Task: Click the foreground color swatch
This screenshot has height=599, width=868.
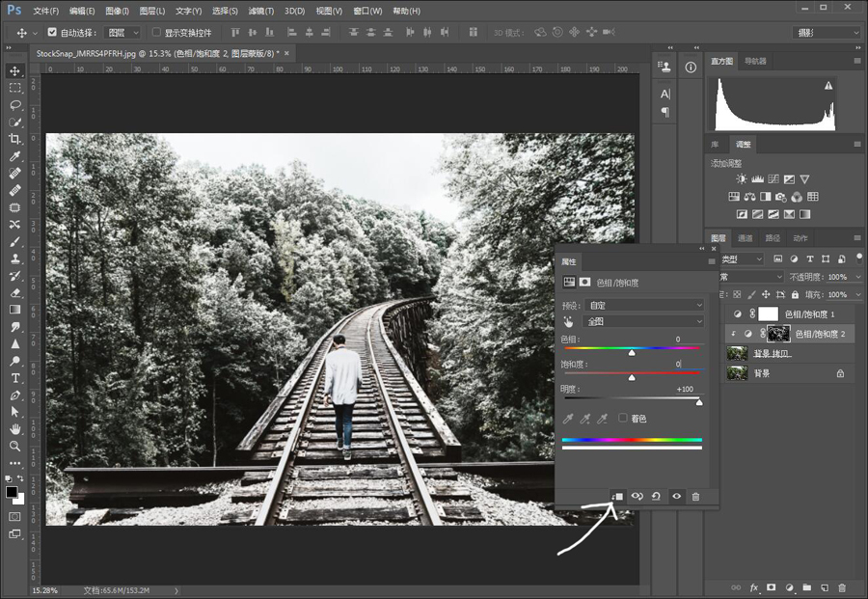Action: 11,492
